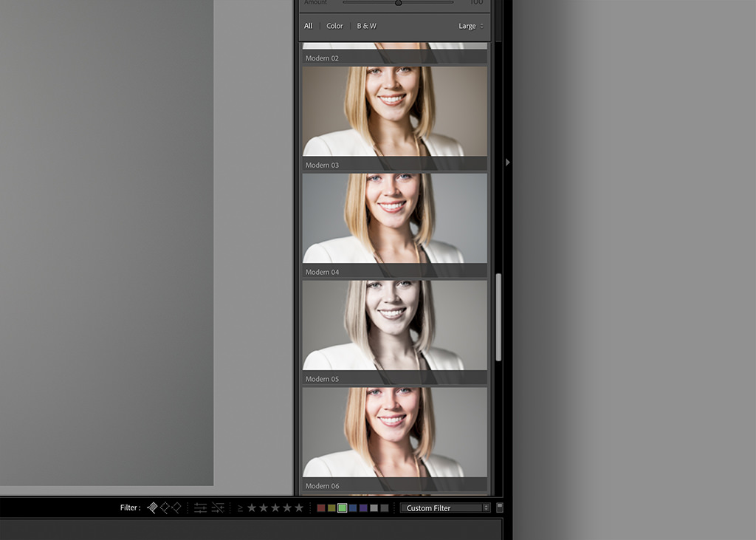Filter photos with edits applied
This screenshot has width=756, height=540.
pyautogui.click(x=201, y=507)
